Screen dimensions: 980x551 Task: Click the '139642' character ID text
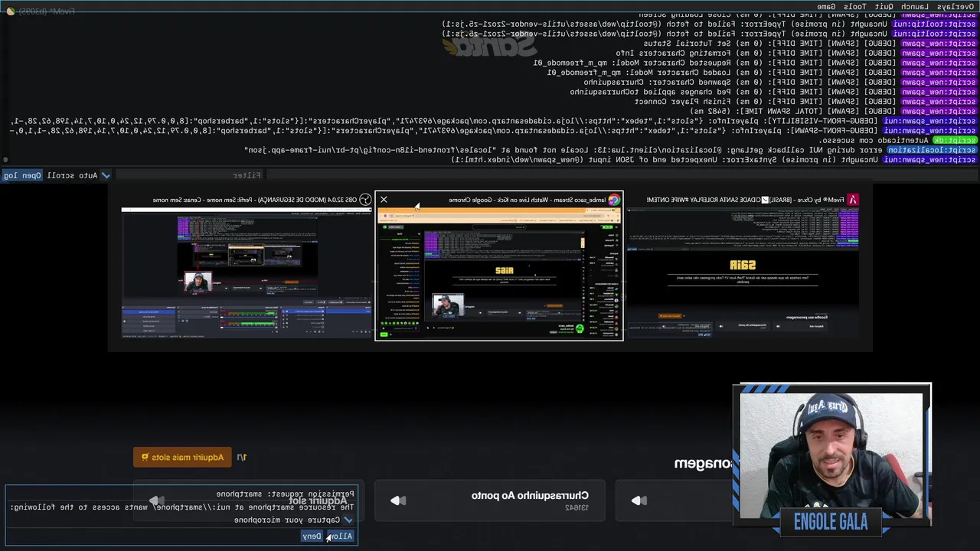coord(576,508)
